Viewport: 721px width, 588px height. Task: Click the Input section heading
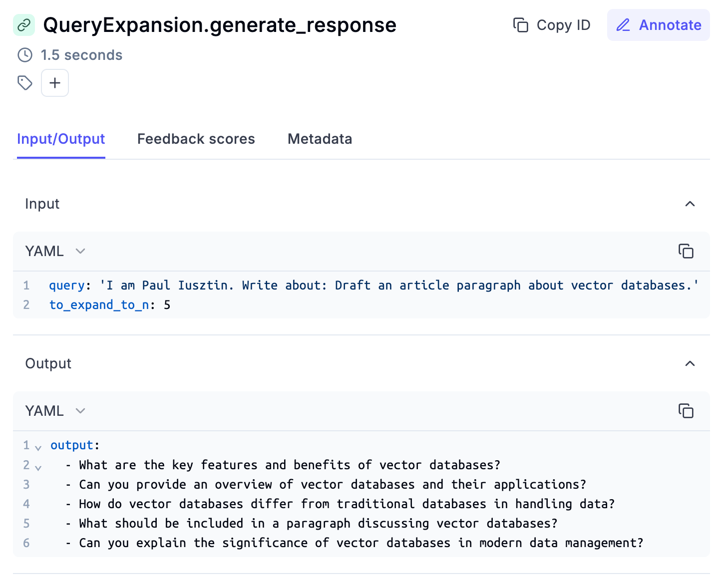click(x=42, y=204)
